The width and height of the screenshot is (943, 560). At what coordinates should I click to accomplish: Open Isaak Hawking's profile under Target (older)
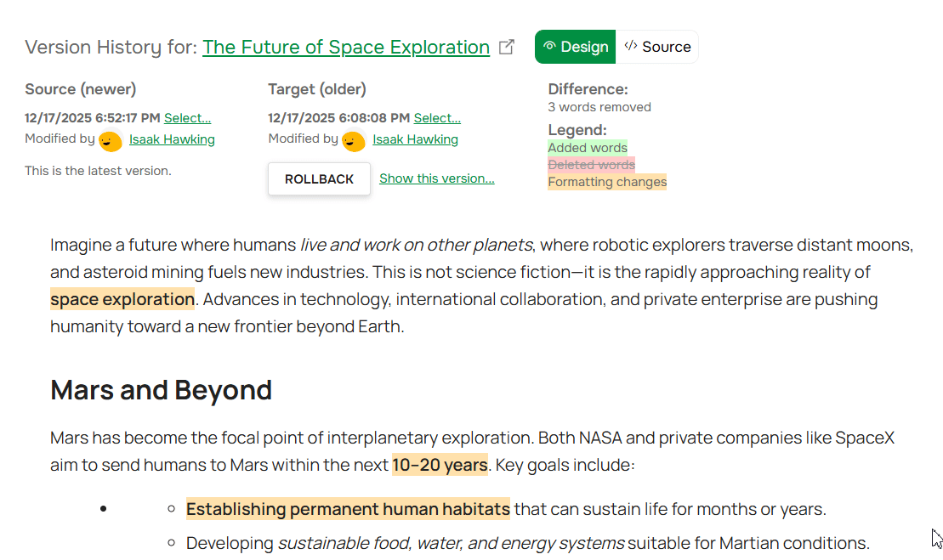(x=415, y=139)
